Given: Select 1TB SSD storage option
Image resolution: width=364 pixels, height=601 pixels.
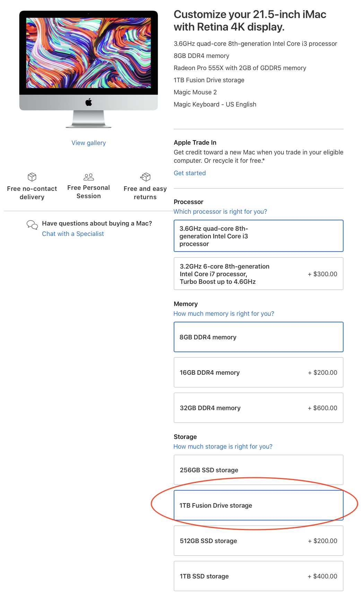Looking at the screenshot, I should coord(259,576).
